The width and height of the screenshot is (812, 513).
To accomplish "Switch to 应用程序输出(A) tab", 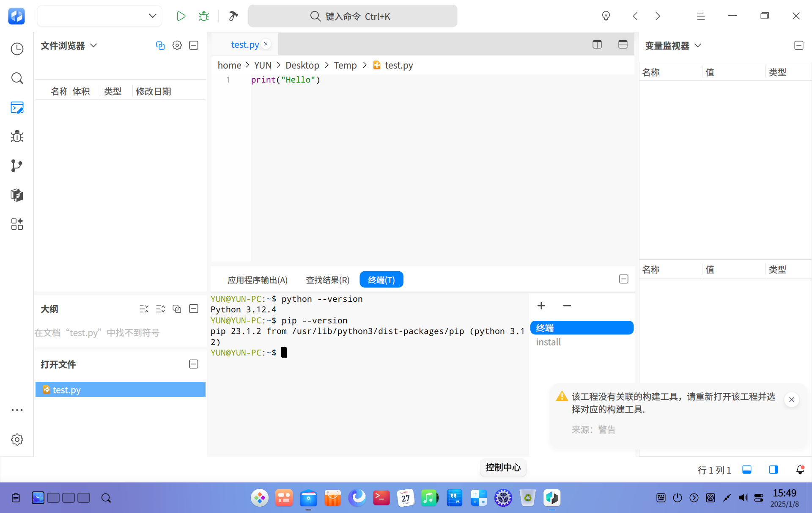I will pyautogui.click(x=258, y=280).
